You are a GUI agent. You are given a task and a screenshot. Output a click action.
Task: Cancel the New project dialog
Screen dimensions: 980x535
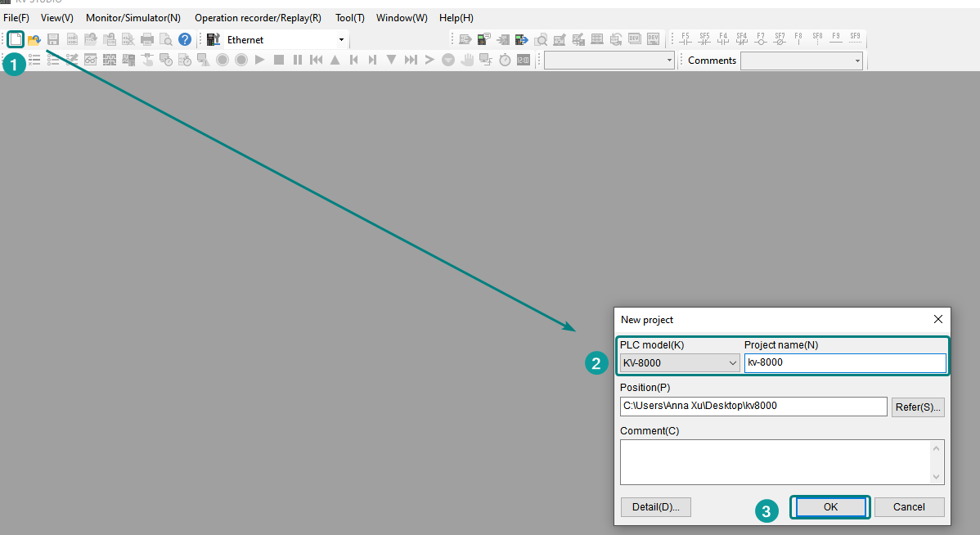[909, 507]
